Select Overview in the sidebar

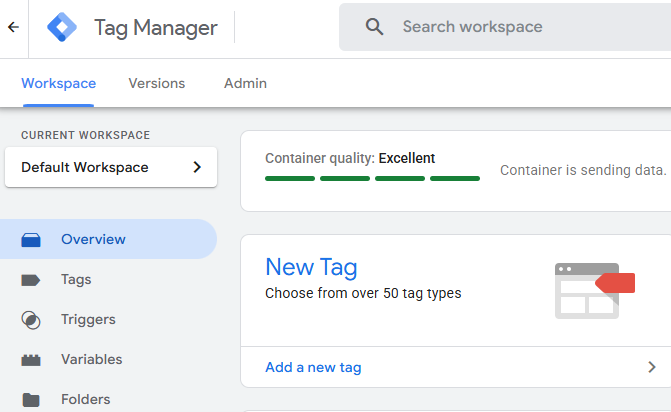(108, 239)
